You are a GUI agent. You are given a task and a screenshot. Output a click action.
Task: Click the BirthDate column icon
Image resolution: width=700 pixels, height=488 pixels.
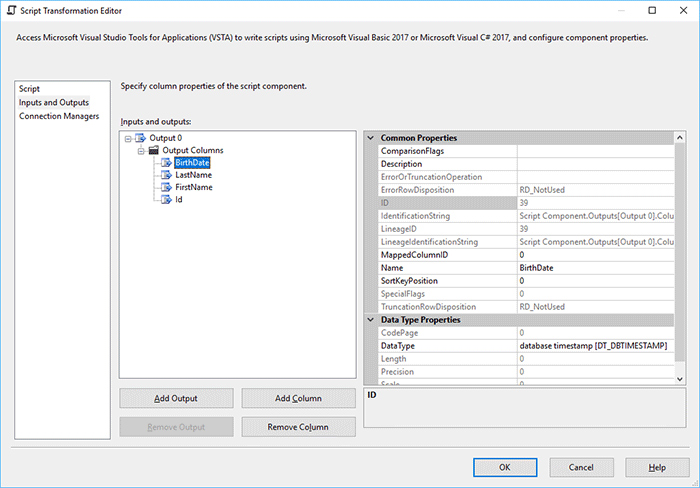pos(166,163)
